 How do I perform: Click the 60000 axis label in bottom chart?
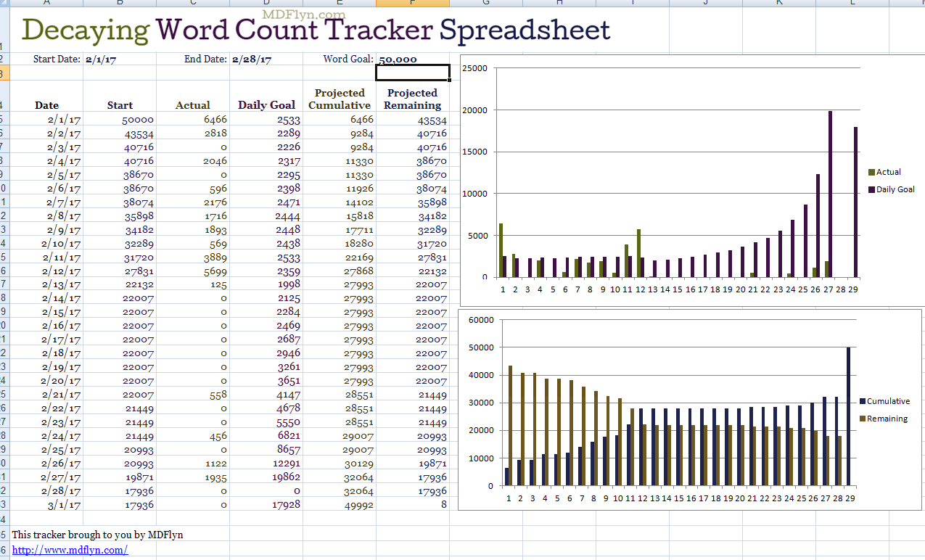coord(480,320)
